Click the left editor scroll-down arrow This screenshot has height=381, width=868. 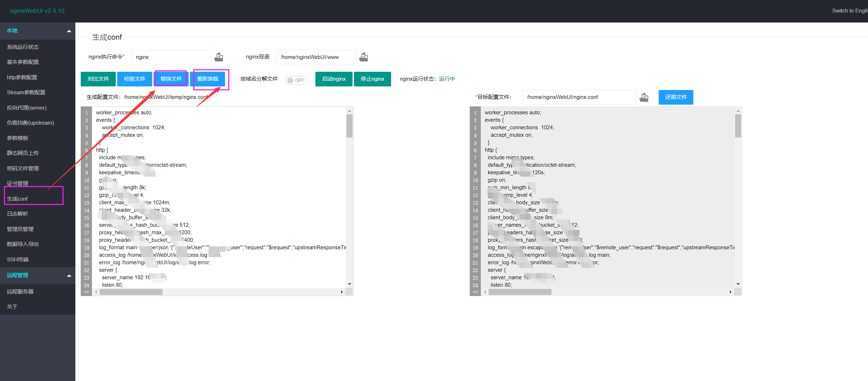click(349, 284)
